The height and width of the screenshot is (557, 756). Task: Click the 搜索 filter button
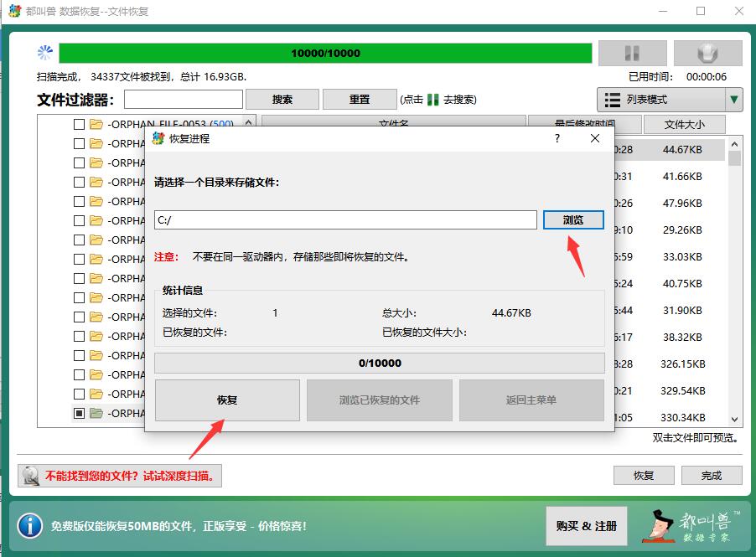pyautogui.click(x=282, y=100)
